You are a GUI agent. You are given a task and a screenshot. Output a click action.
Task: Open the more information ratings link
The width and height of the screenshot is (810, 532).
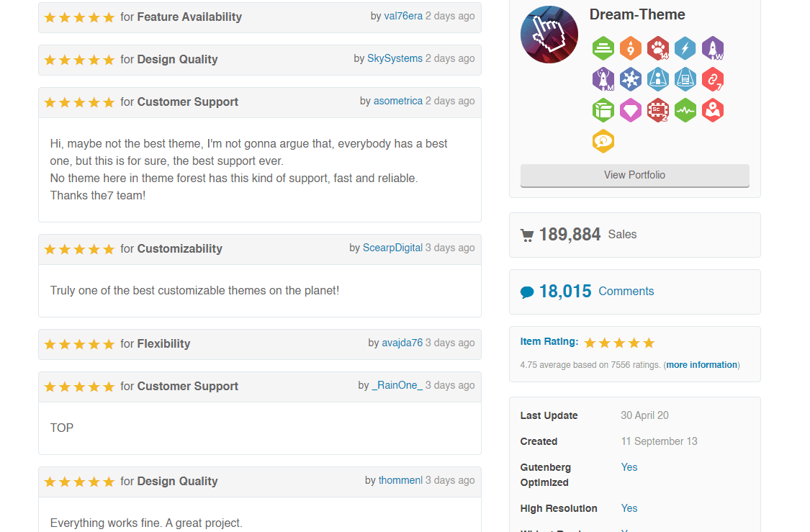[701, 365]
